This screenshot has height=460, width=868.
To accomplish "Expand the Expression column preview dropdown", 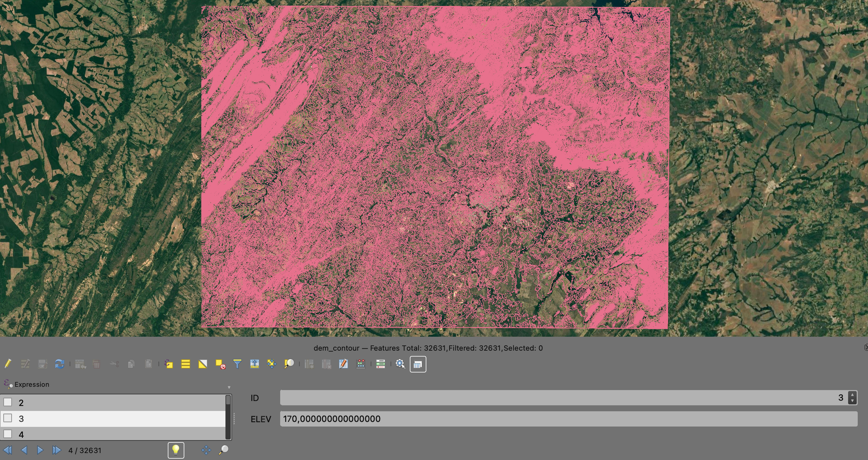I will [229, 387].
